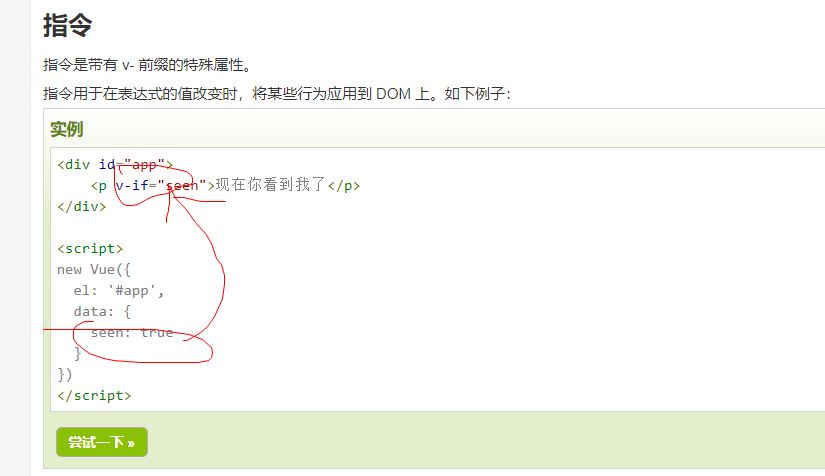Viewport: 825px width, 476px height.
Task: Click the 现在你看到我了 paragraph text
Action: point(271,185)
